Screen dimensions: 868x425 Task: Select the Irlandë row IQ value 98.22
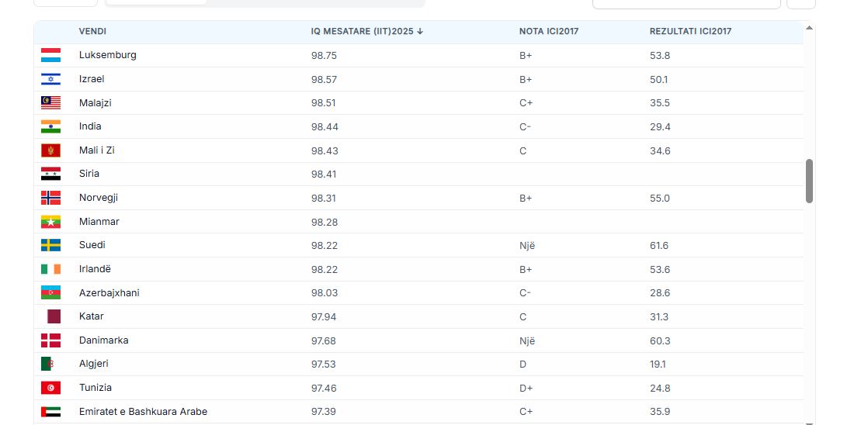324,269
